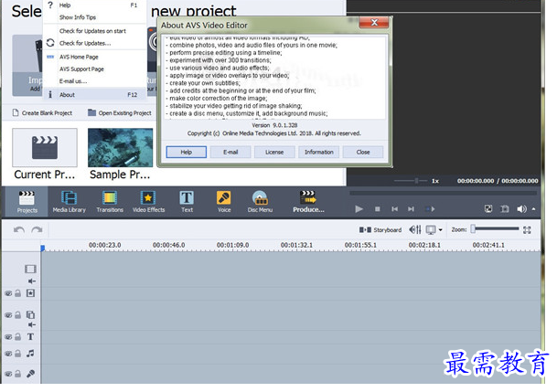Toggle visibility of audio music track
This screenshot has width=557, height=392.
click(x=8, y=354)
